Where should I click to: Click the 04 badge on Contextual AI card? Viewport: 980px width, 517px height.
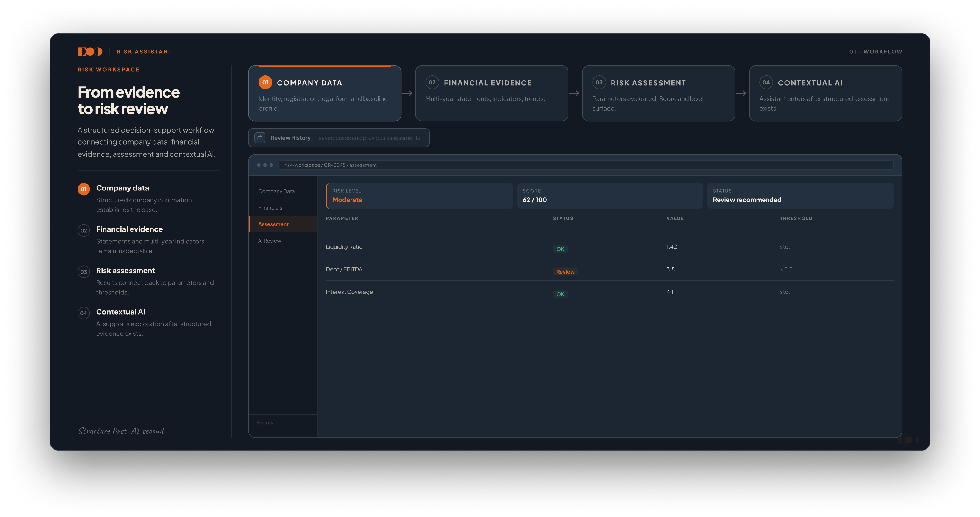point(766,83)
